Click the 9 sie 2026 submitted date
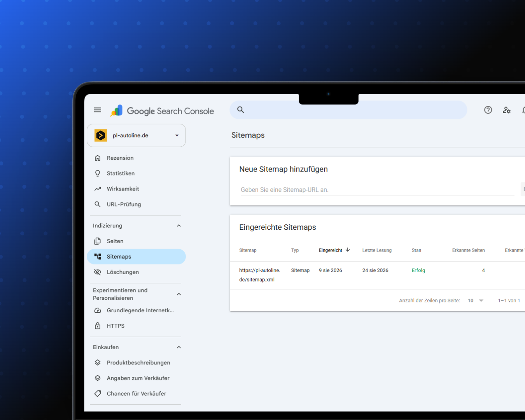 pos(331,270)
